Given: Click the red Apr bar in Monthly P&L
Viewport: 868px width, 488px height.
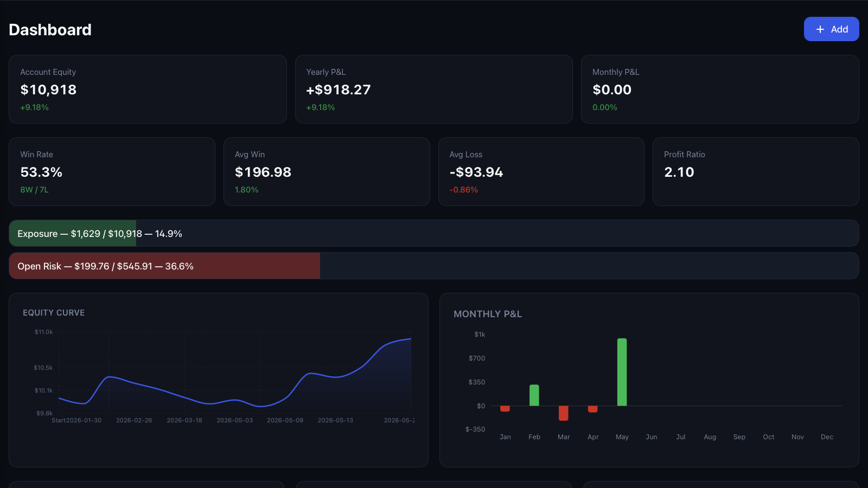Looking at the screenshot, I should pyautogui.click(x=593, y=409).
